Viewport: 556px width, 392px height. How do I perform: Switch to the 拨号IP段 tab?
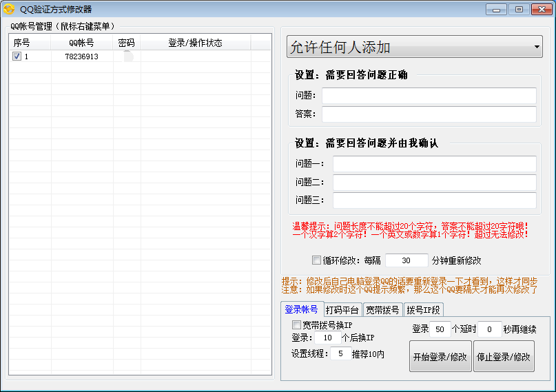(x=424, y=310)
